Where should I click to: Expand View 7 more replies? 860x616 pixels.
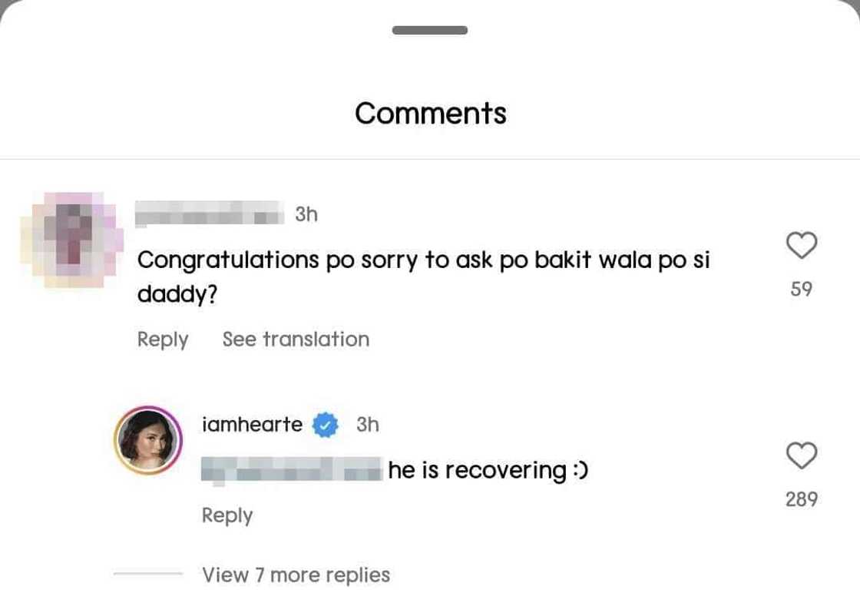[296, 575]
